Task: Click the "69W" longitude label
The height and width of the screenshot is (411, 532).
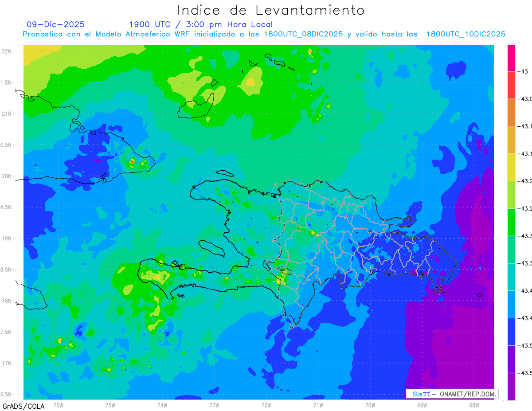Action: tap(422, 405)
